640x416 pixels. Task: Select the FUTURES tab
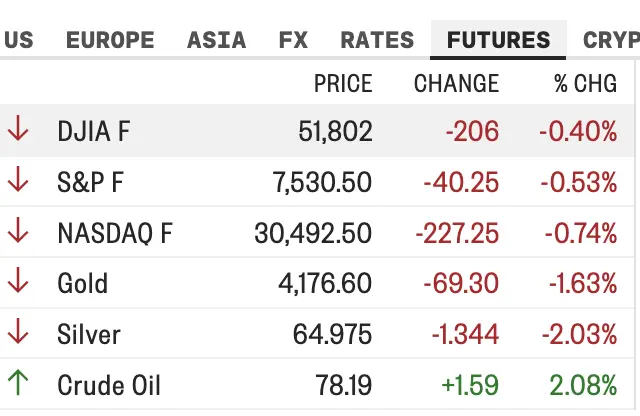tap(498, 40)
